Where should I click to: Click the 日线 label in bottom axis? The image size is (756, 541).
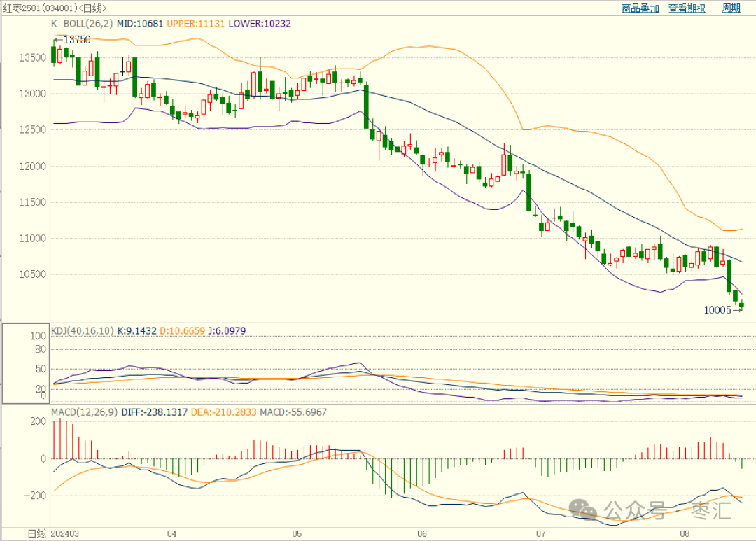click(x=36, y=534)
